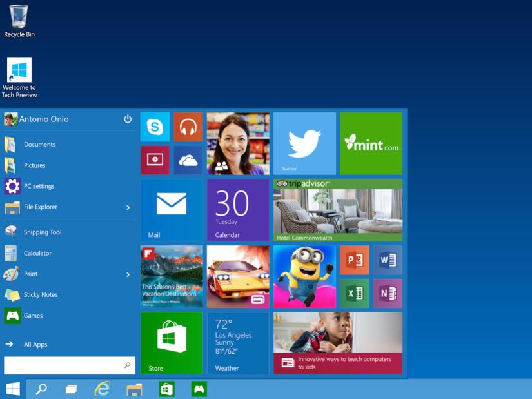Open the PowerPoint tile
Viewport: 532px width, 399px height.
[355, 260]
